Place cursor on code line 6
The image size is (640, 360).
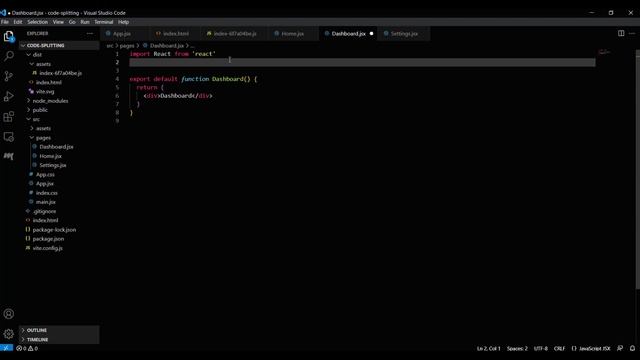coord(178,96)
